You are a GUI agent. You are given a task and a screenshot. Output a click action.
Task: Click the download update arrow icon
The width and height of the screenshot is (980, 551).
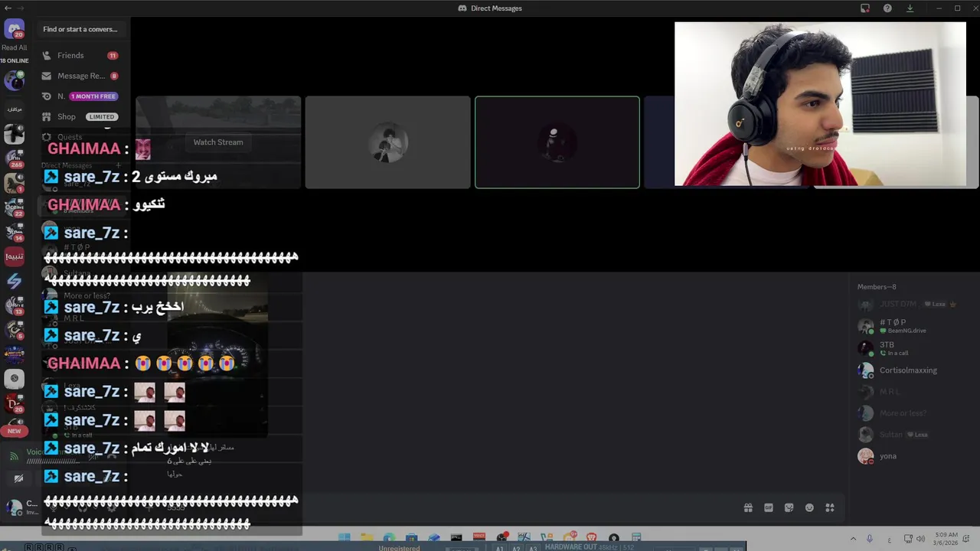point(910,8)
